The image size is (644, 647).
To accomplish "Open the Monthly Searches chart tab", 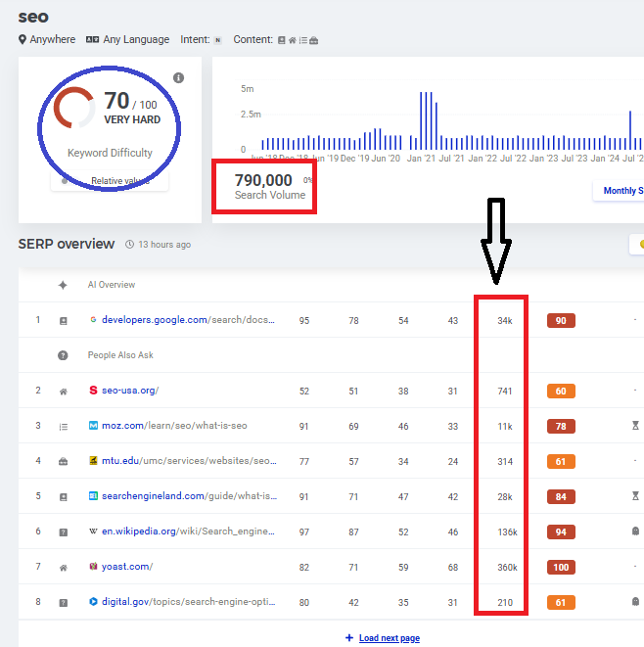I will pyautogui.click(x=619, y=191).
